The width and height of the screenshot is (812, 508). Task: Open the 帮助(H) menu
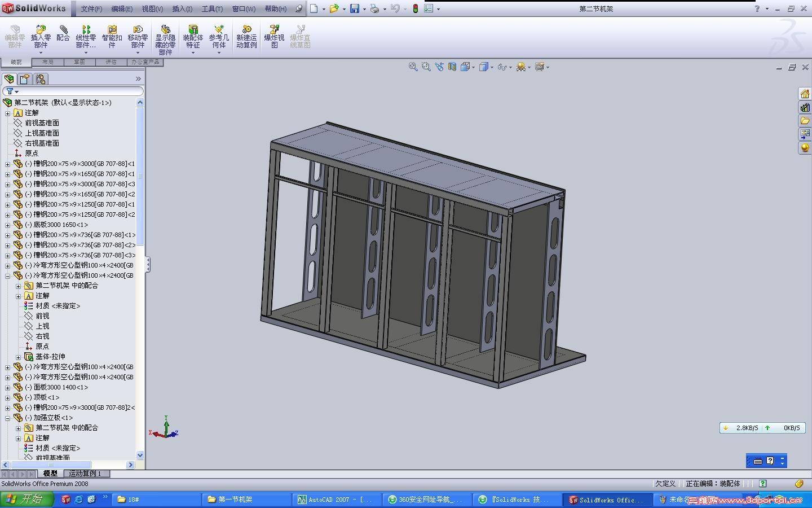coord(276,8)
